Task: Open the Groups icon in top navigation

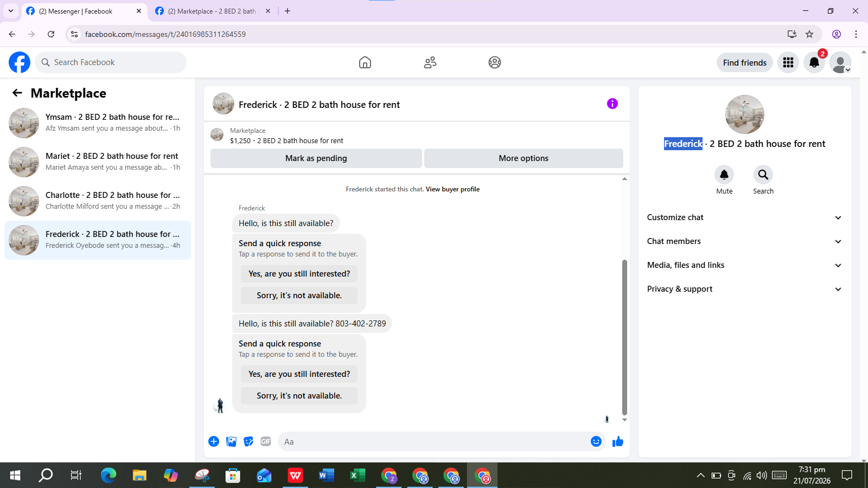Action: pos(495,62)
